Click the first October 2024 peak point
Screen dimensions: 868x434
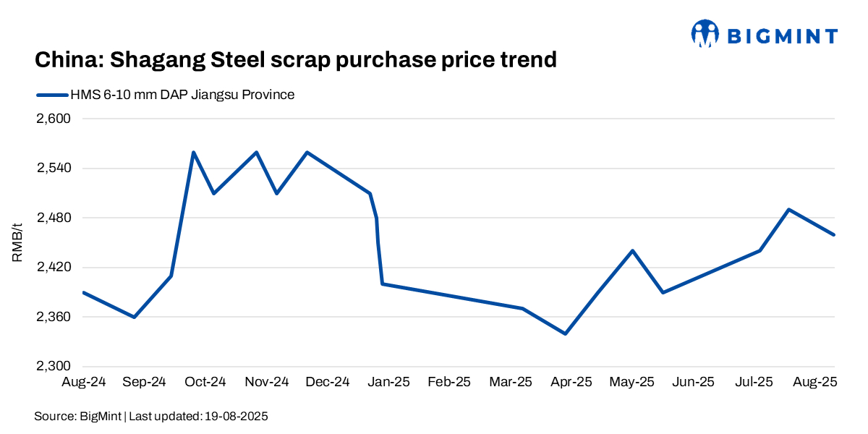pyautogui.click(x=193, y=152)
